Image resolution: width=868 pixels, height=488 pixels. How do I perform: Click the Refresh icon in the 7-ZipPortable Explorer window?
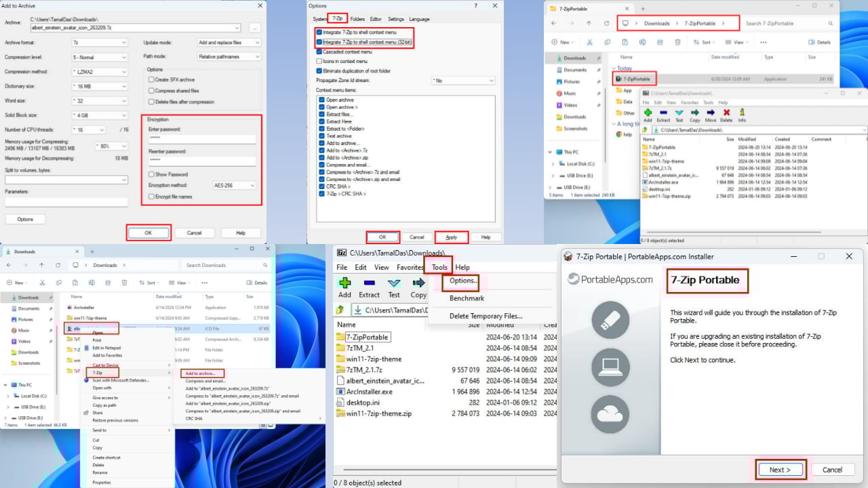(x=608, y=23)
